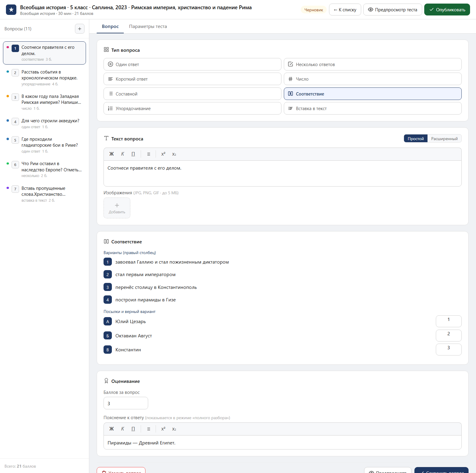Screen dimensions: 476x473
Task: Apply italic in question text toolbar
Action: click(x=123, y=154)
